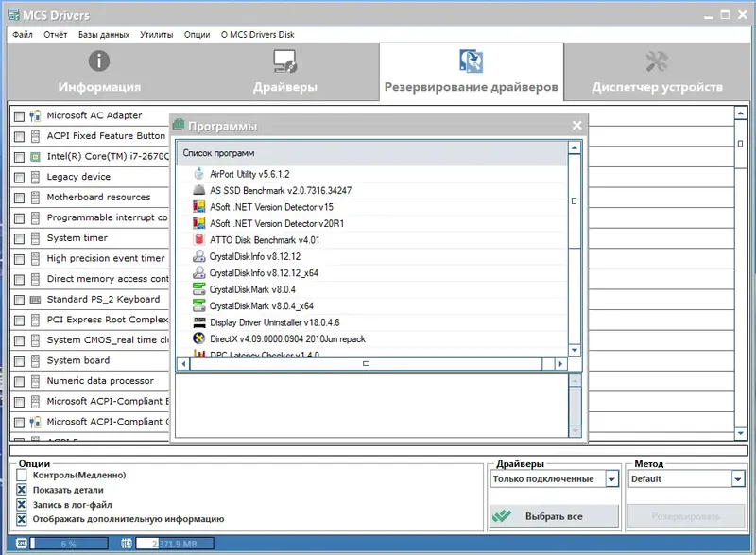Click the Legacy device icon

coord(35,177)
